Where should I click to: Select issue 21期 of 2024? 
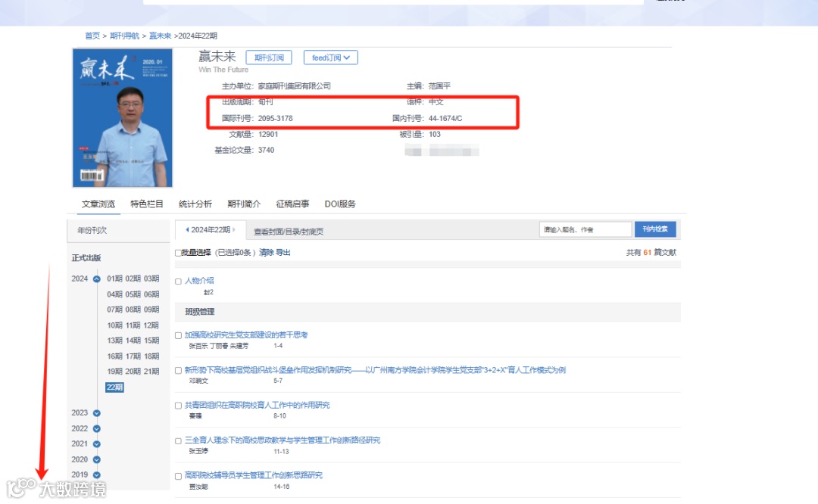[x=151, y=372]
